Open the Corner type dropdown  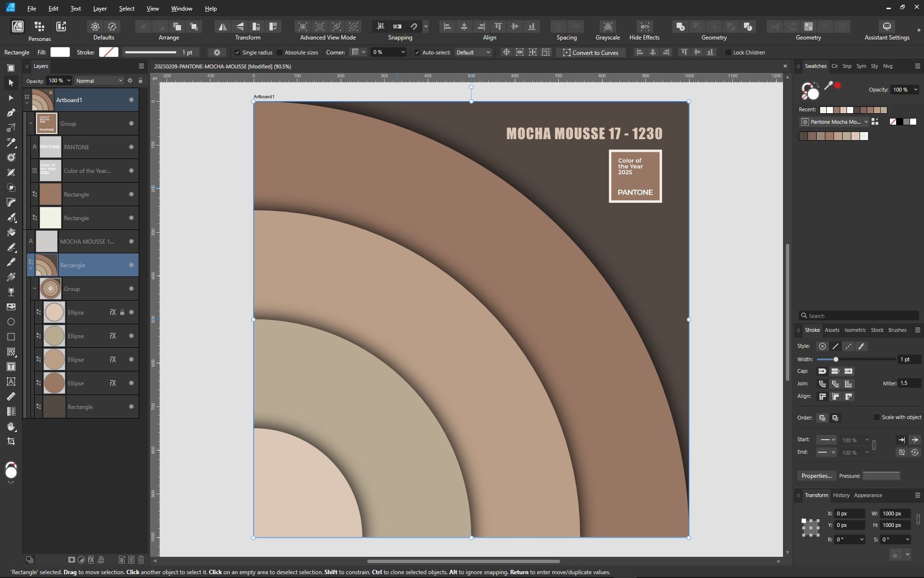359,52
